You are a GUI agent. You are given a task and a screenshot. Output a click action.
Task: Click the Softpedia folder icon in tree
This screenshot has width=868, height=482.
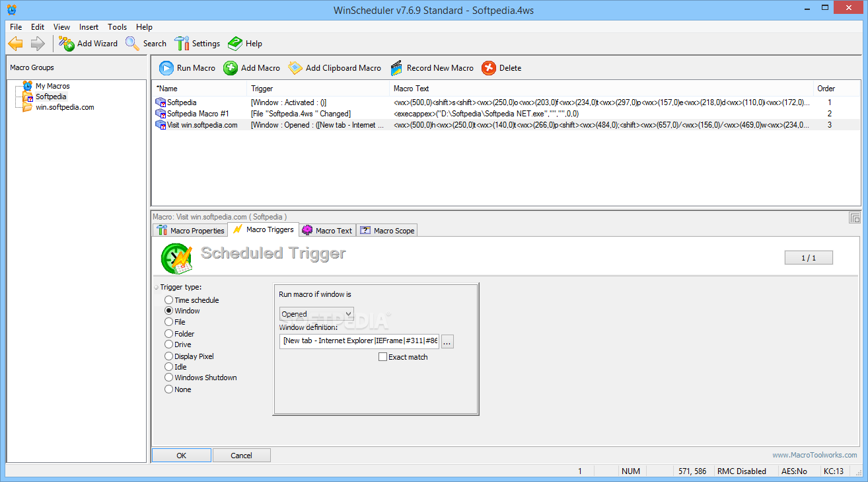pyautogui.click(x=28, y=97)
